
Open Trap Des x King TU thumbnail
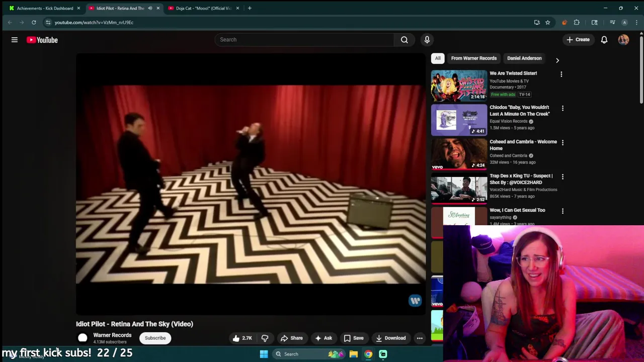459,189
